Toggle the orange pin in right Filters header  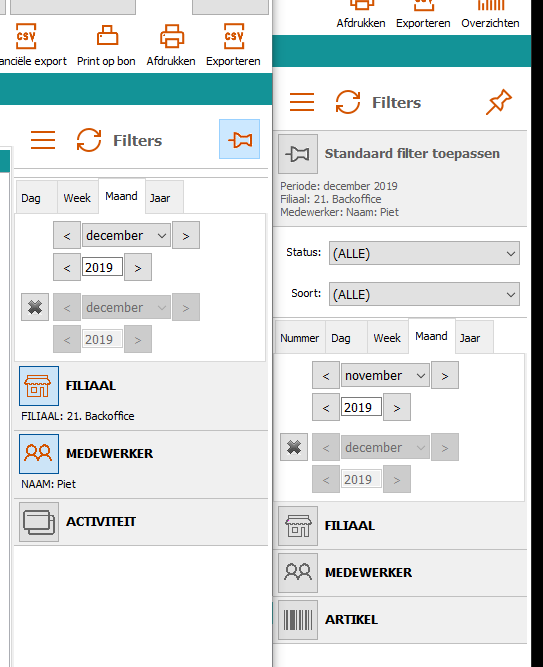498,102
